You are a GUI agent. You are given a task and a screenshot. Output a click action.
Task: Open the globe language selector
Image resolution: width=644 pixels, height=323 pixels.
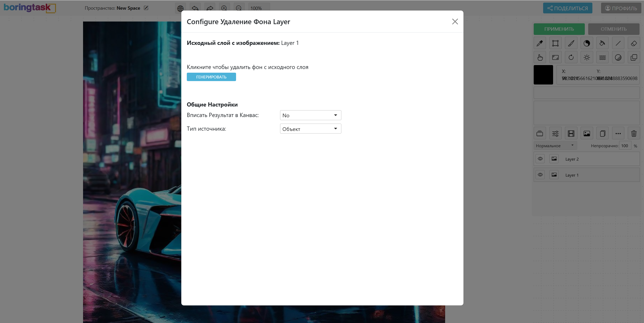pos(180,8)
